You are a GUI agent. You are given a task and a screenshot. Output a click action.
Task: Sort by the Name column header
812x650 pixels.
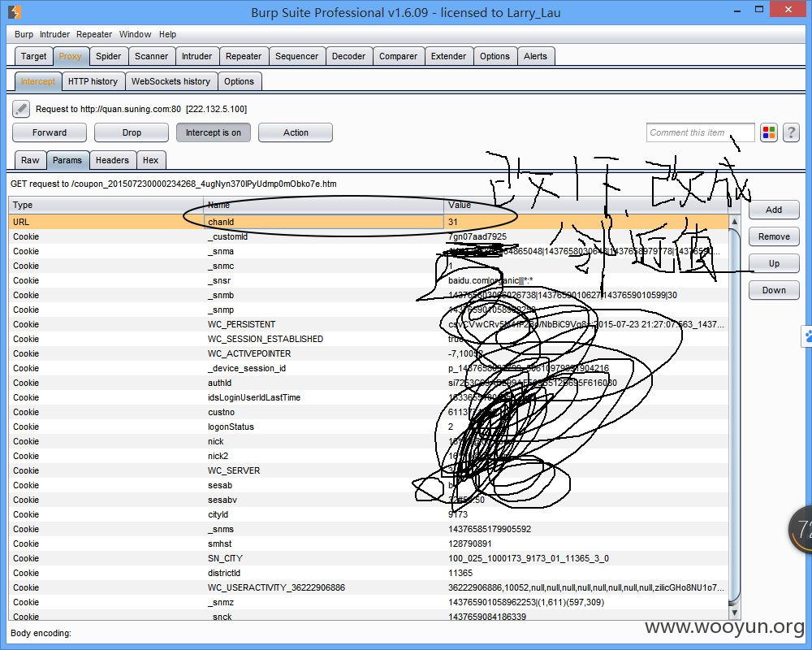click(x=324, y=205)
